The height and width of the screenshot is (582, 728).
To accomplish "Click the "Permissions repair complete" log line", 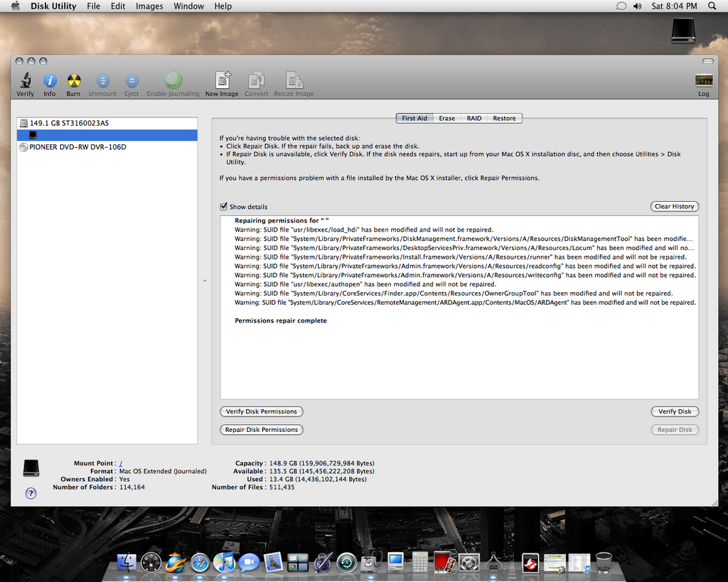I will tap(280, 320).
